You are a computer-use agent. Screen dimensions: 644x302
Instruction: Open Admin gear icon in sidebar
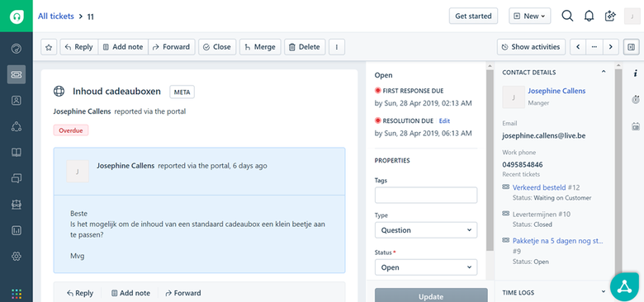pyautogui.click(x=17, y=256)
